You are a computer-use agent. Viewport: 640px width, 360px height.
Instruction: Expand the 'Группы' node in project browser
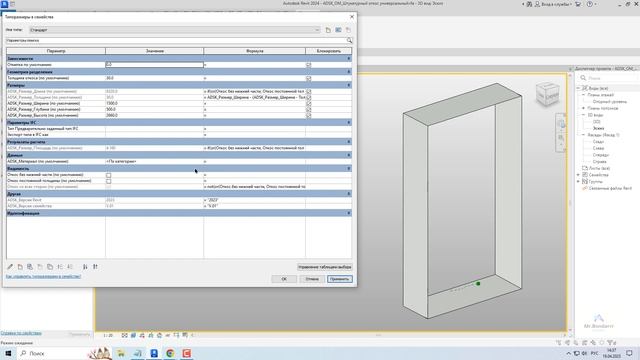coord(578,181)
